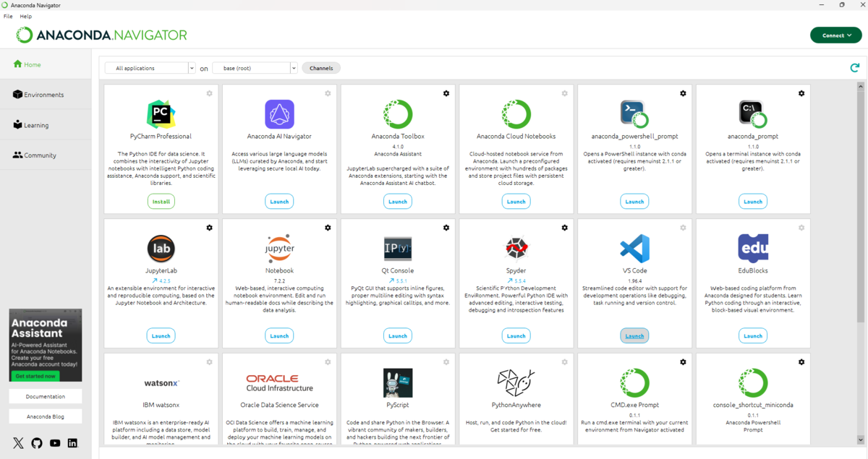Open Anaconda's YouTube channel

click(55, 443)
